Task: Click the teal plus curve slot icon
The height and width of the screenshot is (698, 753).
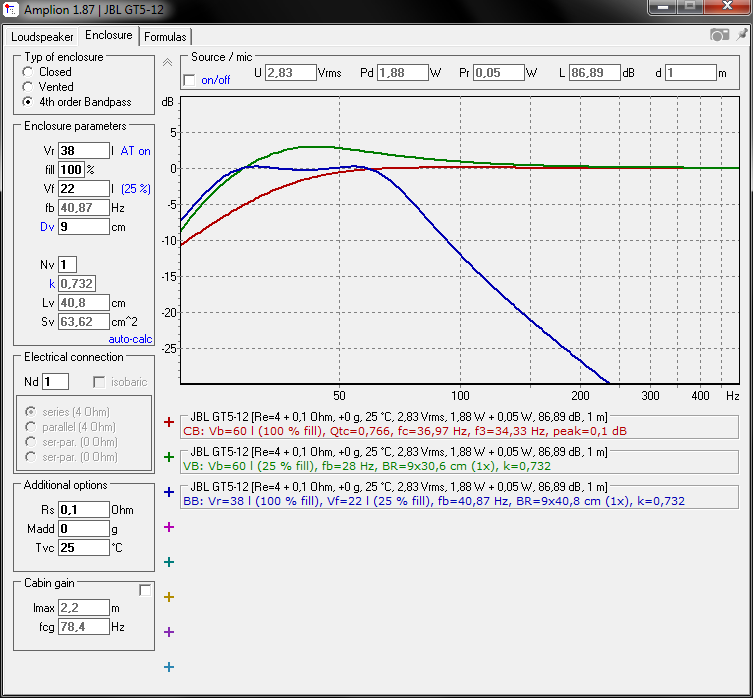Action: 169,562
